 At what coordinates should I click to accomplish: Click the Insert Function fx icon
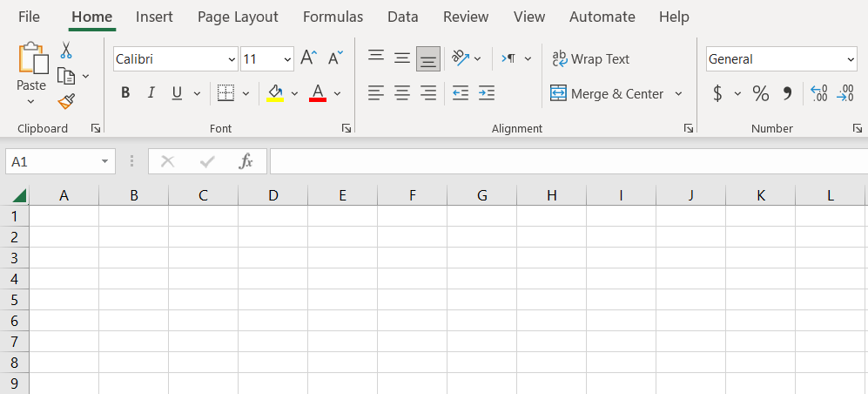(x=246, y=161)
